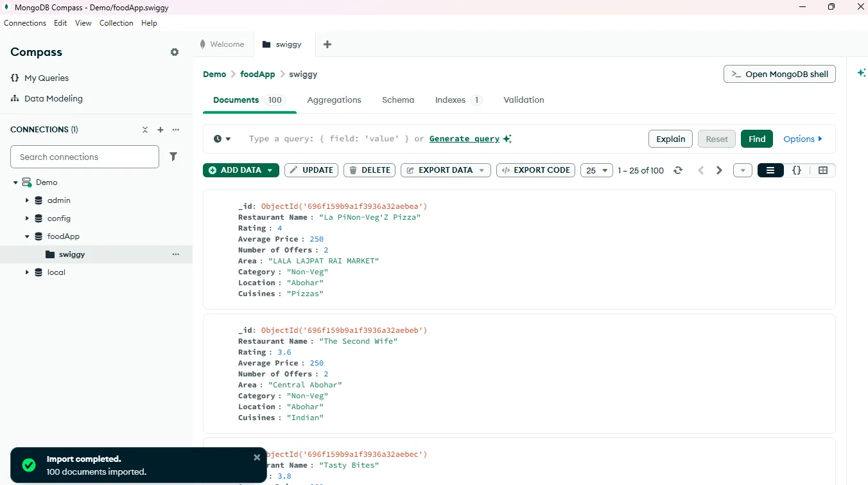
Task: Open swiggy collection options menu
Action: pyautogui.click(x=175, y=254)
